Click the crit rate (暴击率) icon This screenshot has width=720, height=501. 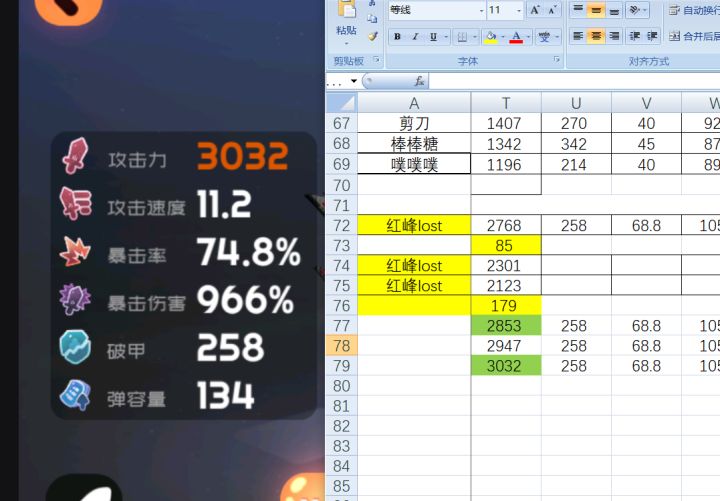coord(75,251)
